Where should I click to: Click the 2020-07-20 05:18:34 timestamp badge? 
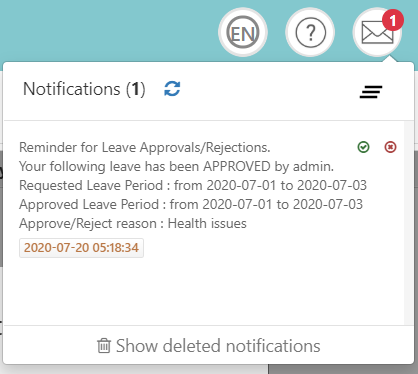click(x=81, y=248)
